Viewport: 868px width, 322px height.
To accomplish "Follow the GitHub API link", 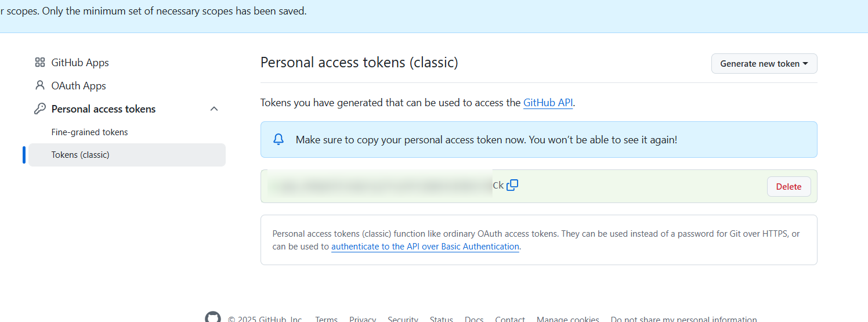I will point(548,103).
